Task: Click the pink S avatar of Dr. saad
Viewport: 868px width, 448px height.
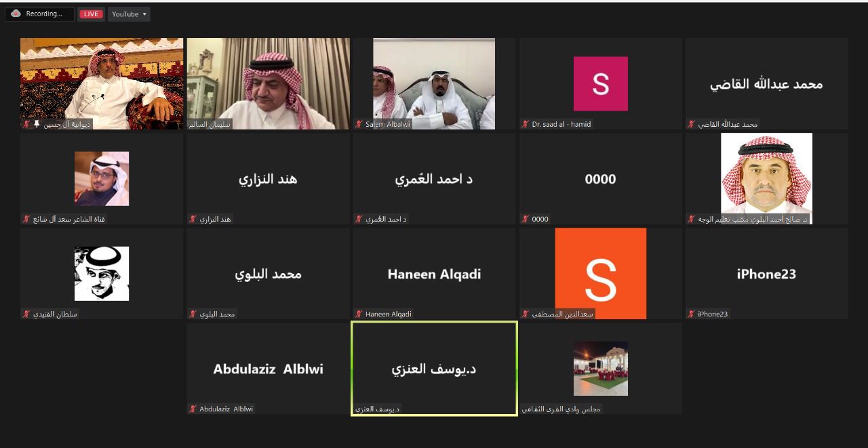Action: tap(600, 83)
